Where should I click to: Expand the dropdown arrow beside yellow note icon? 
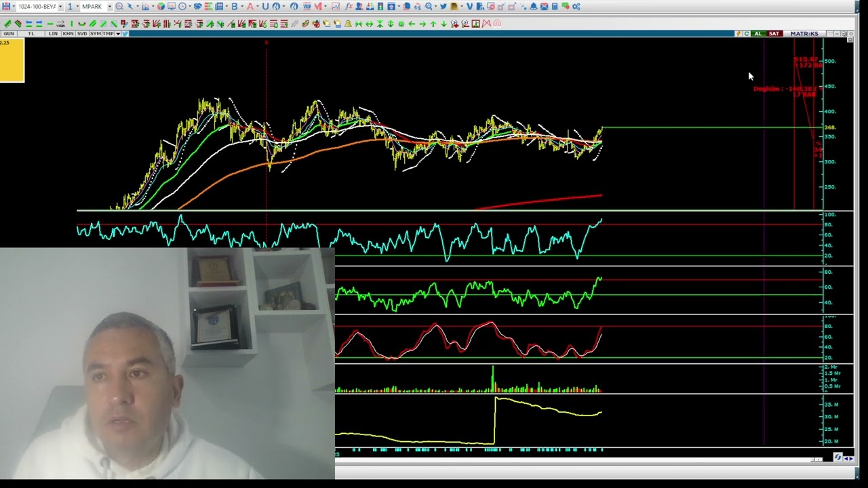[462, 7]
